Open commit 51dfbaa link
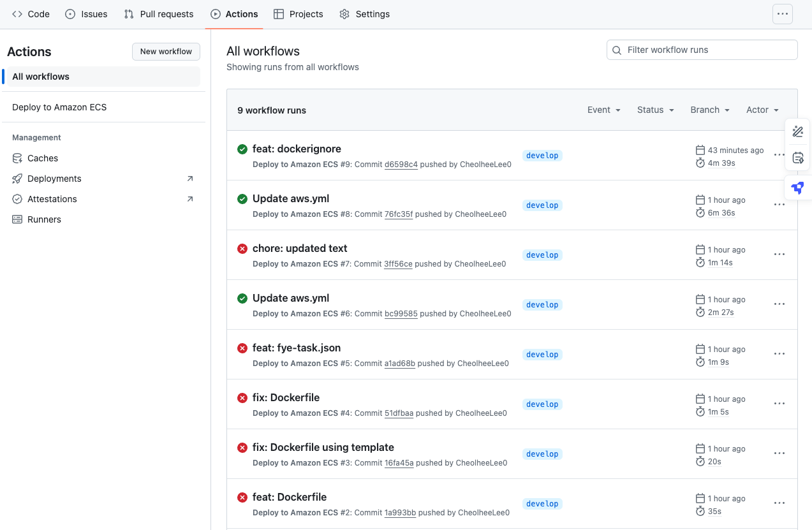This screenshot has height=530, width=812. tap(399, 413)
